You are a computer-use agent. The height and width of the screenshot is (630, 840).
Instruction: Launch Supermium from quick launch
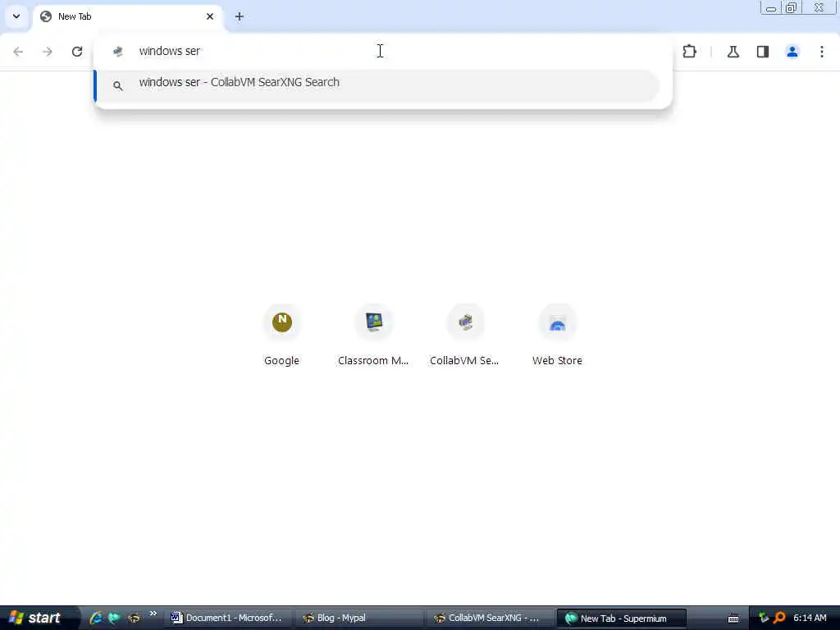coord(114,618)
